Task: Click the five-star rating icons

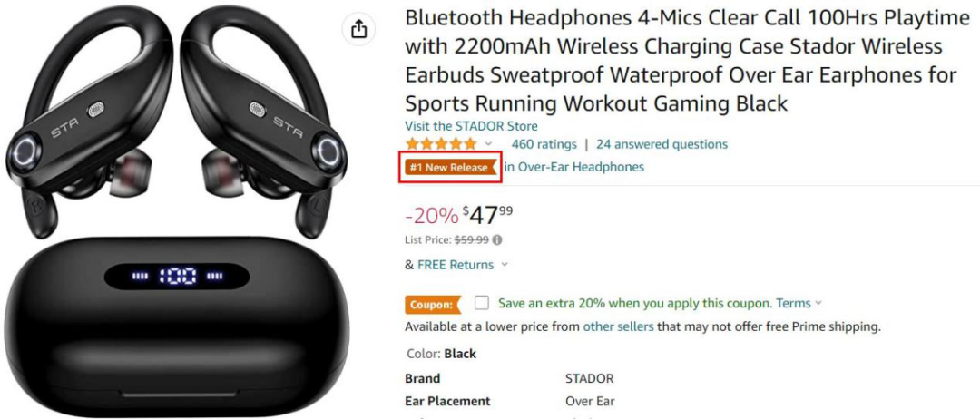Action: pos(441,144)
